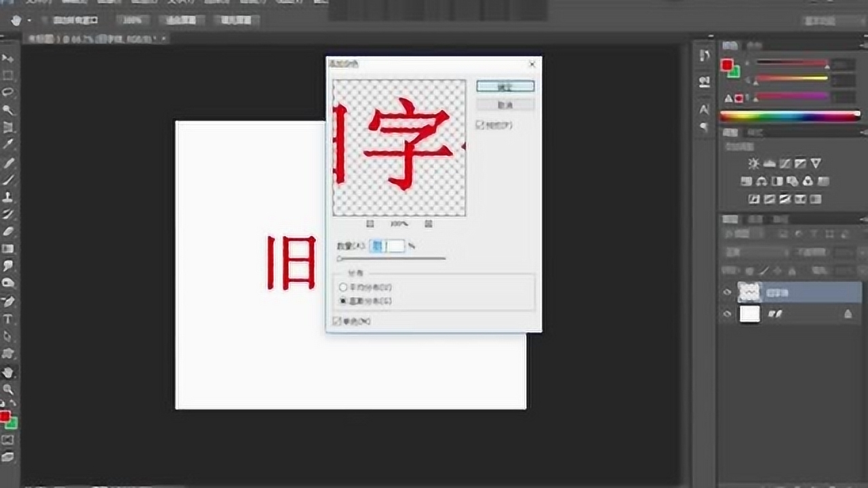Open the layer blend mode dropdown
Image resolution: width=868 pixels, height=488 pixels.
click(x=756, y=252)
